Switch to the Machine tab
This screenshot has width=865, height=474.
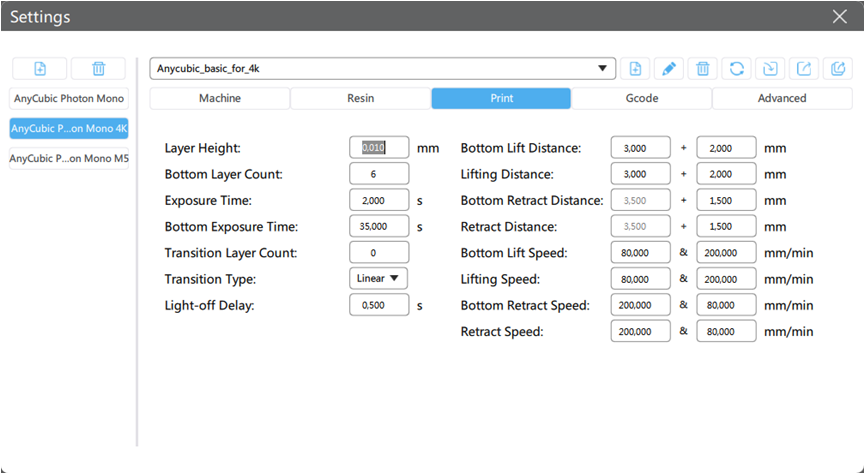click(x=220, y=98)
